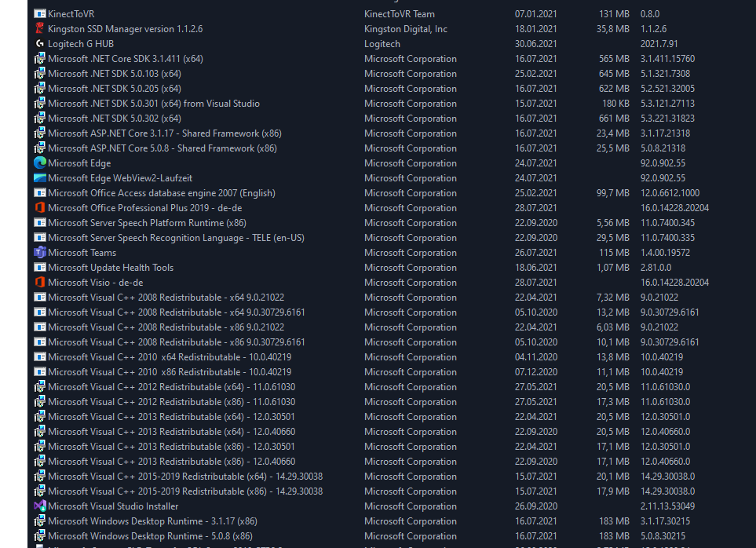The image size is (756, 548).
Task: Select Visual C++ 2013 Redistributable (x64) 12.0.30501
Action: click(171, 417)
